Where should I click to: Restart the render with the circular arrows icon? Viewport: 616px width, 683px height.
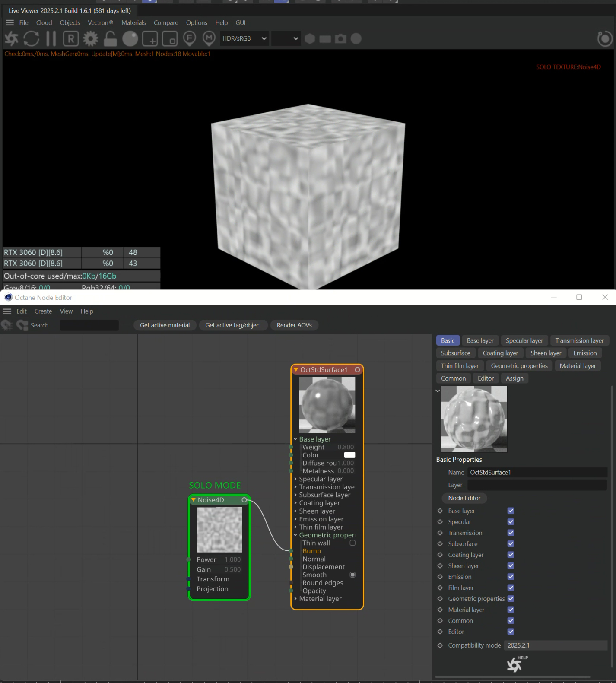pos(31,39)
